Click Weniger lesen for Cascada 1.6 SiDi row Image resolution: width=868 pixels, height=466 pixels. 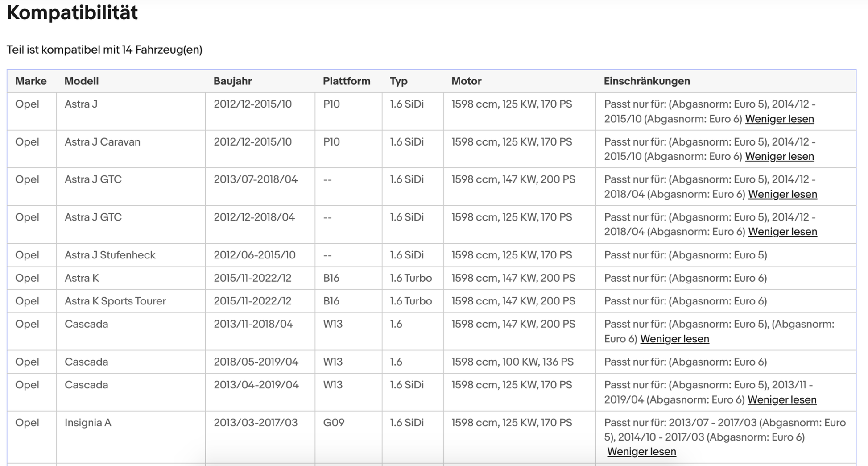(x=782, y=400)
